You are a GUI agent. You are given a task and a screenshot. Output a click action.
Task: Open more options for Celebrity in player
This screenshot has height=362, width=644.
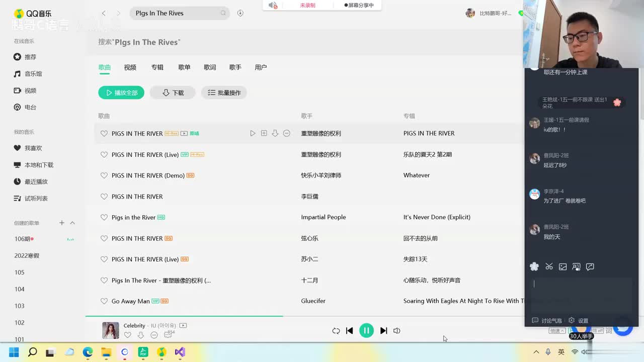pos(154,335)
